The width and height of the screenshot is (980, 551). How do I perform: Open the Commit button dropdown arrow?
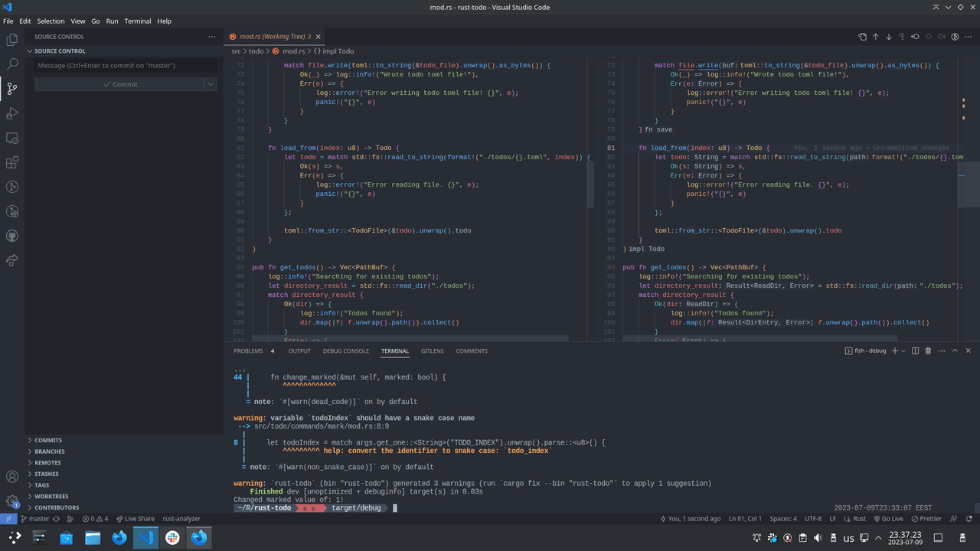tap(211, 84)
